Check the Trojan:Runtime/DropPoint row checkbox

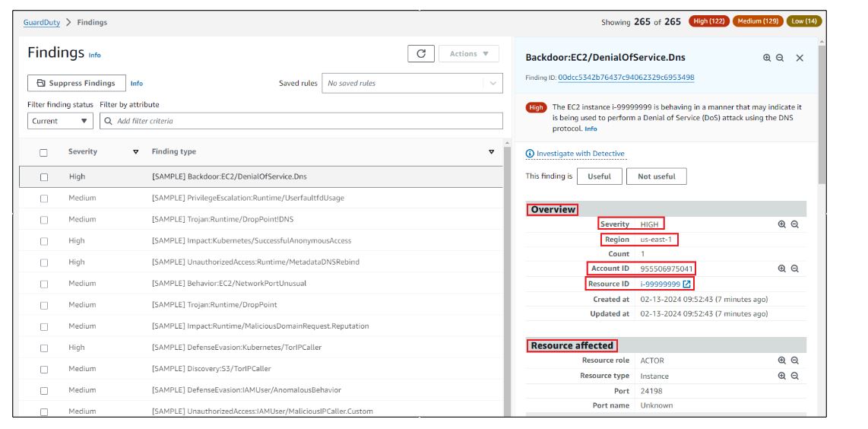pyautogui.click(x=44, y=305)
